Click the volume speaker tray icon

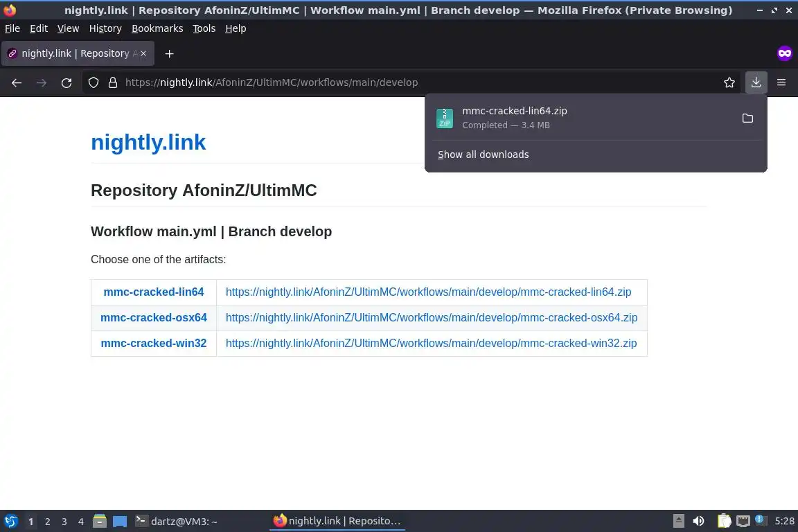[x=698, y=522]
